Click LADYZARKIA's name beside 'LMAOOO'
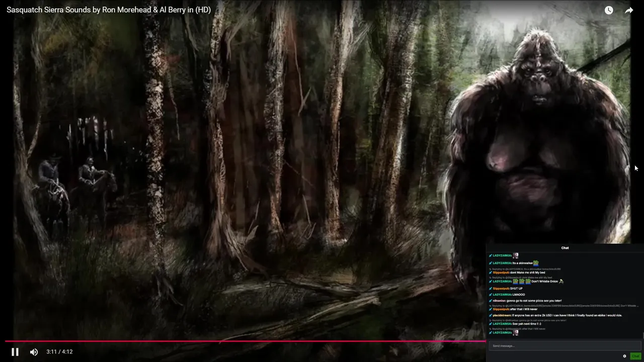Screen dimensions: 644x362 [502, 295]
